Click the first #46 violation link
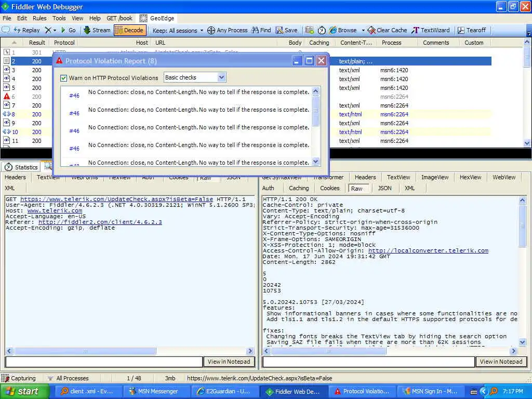 tap(74, 96)
